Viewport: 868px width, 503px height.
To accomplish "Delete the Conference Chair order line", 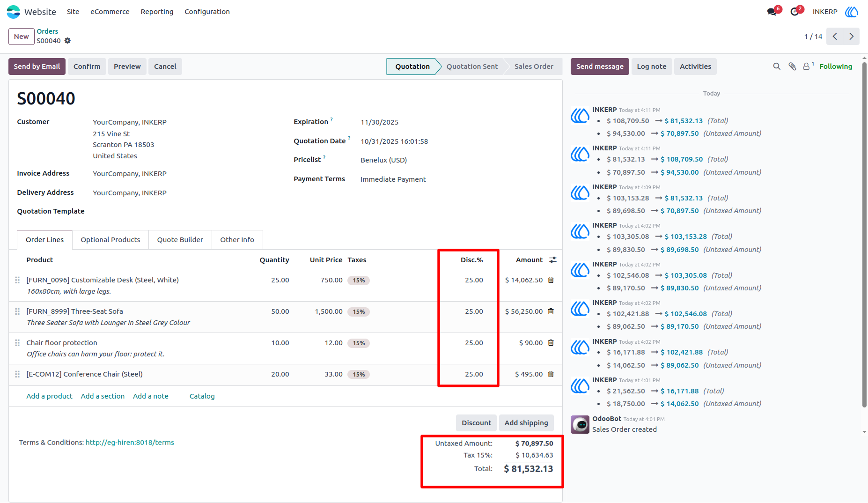I will pyautogui.click(x=551, y=374).
